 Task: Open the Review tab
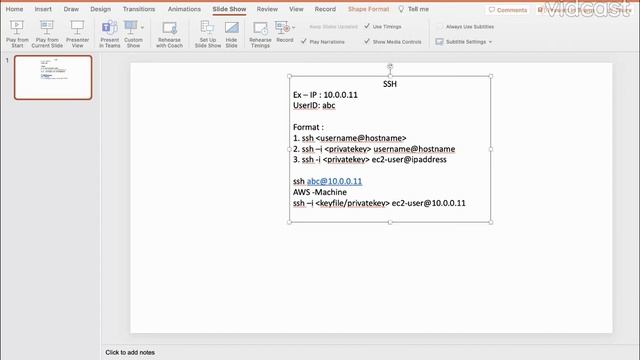(x=267, y=9)
